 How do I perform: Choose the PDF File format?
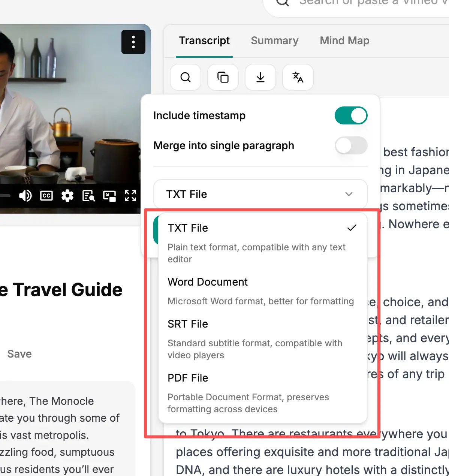pos(262,393)
